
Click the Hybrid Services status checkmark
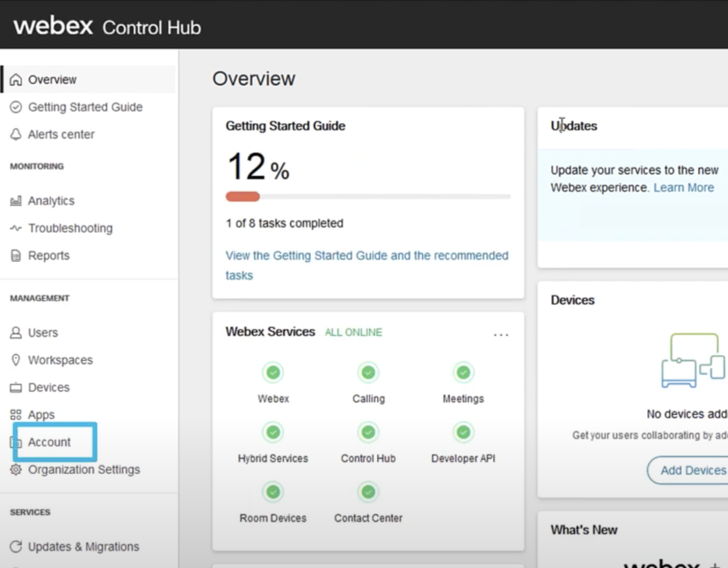(273, 432)
